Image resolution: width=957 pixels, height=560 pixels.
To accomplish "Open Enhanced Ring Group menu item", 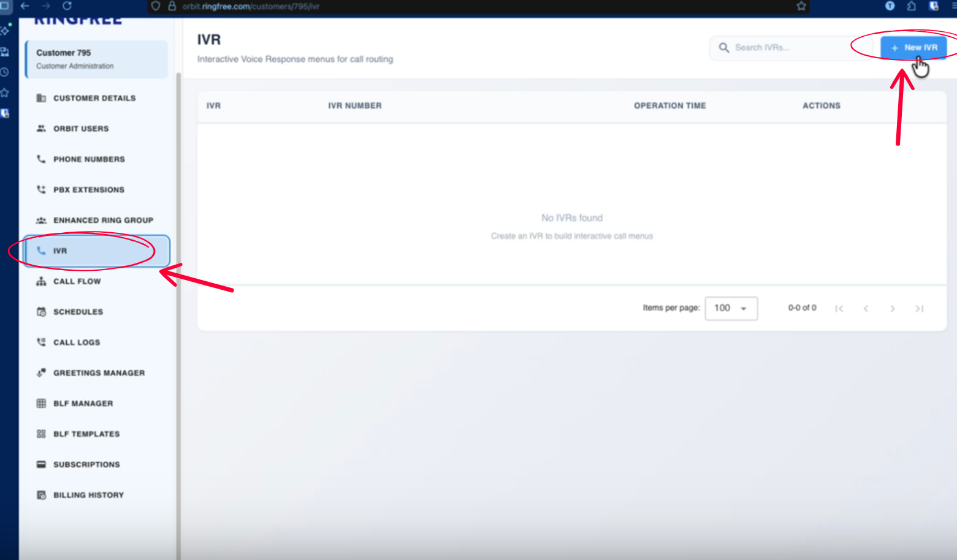I will pos(103,221).
